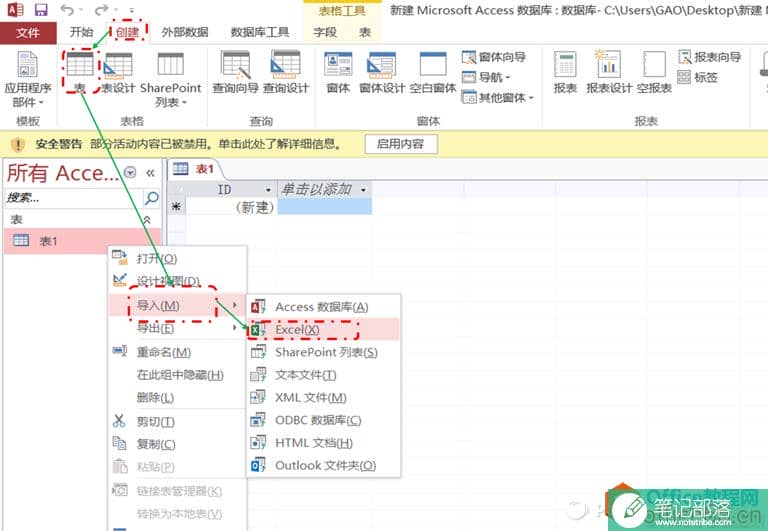
Task: Choose 复制(C) in context menu
Action: (177, 444)
